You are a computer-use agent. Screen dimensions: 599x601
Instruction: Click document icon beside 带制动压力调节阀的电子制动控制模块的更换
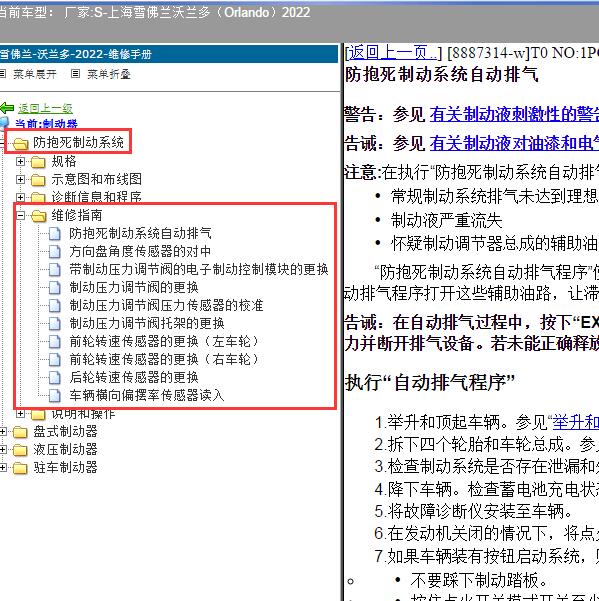coord(55,269)
